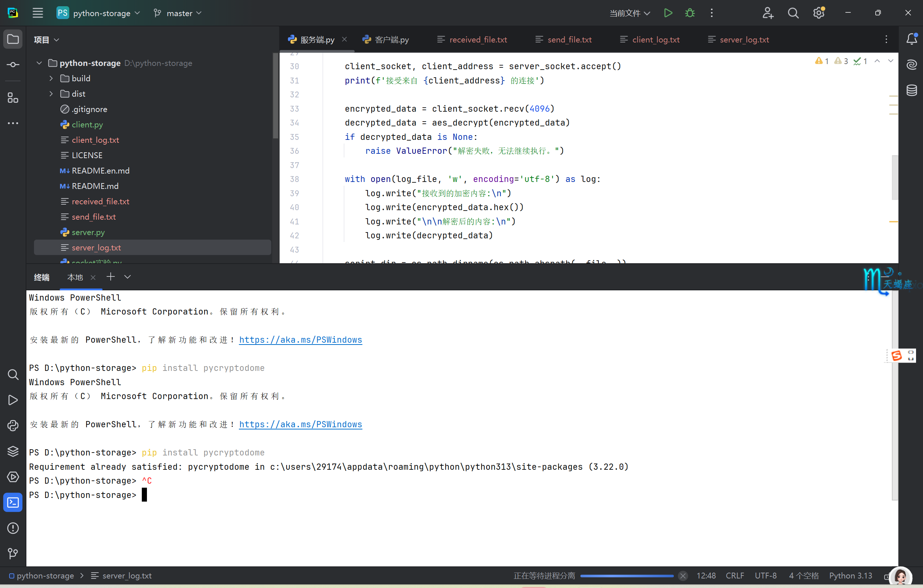This screenshot has height=588, width=923.
Task: Cancel the background process in status bar
Action: pyautogui.click(x=683, y=576)
